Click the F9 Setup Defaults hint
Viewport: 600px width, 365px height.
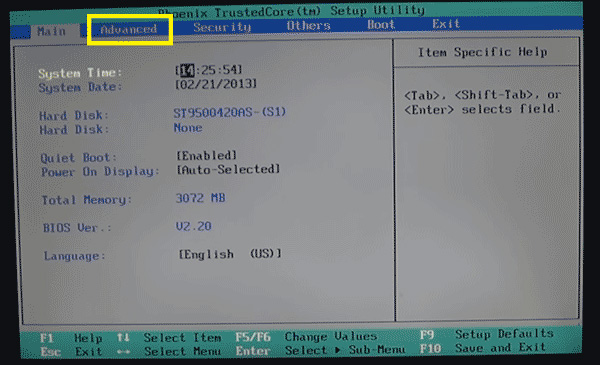click(x=487, y=334)
